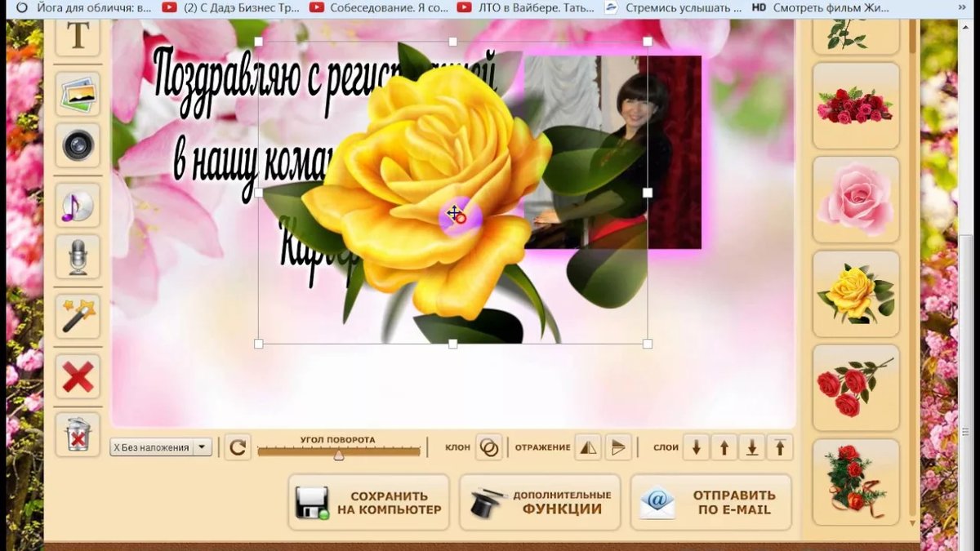Flip horizontally with the first Отражение icon
980x551 pixels.
pos(588,447)
